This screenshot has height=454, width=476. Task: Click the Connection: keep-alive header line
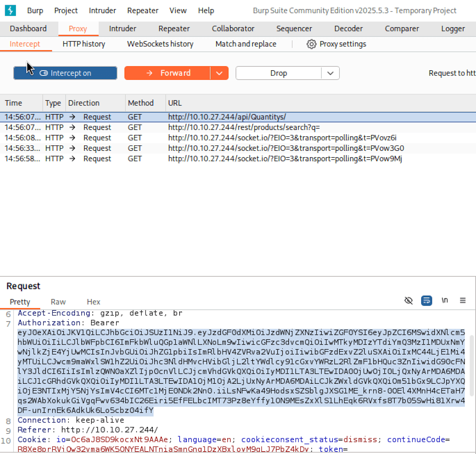(x=71, y=420)
